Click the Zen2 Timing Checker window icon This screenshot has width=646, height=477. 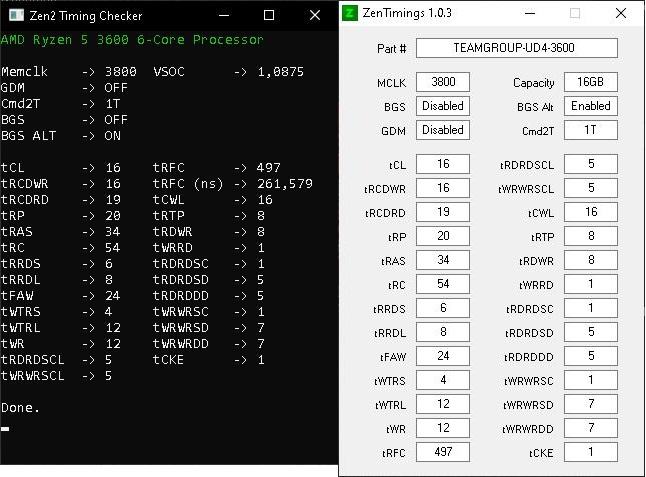[x=16, y=15]
